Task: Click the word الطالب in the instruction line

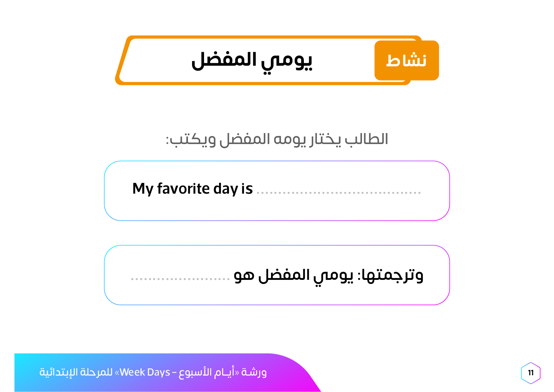Action: click(x=366, y=139)
